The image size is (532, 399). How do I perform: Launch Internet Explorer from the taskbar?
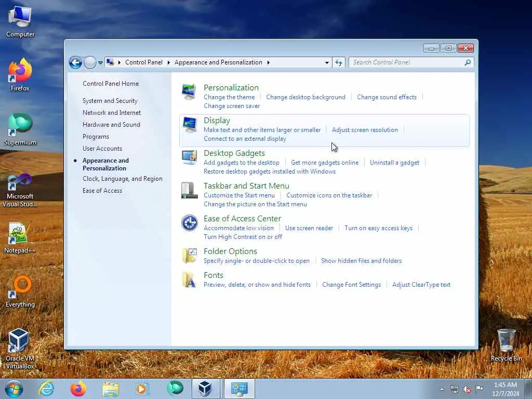pos(46,389)
